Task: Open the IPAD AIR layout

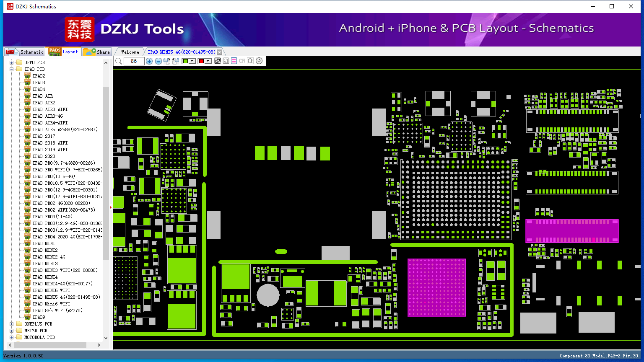Action: click(x=43, y=96)
